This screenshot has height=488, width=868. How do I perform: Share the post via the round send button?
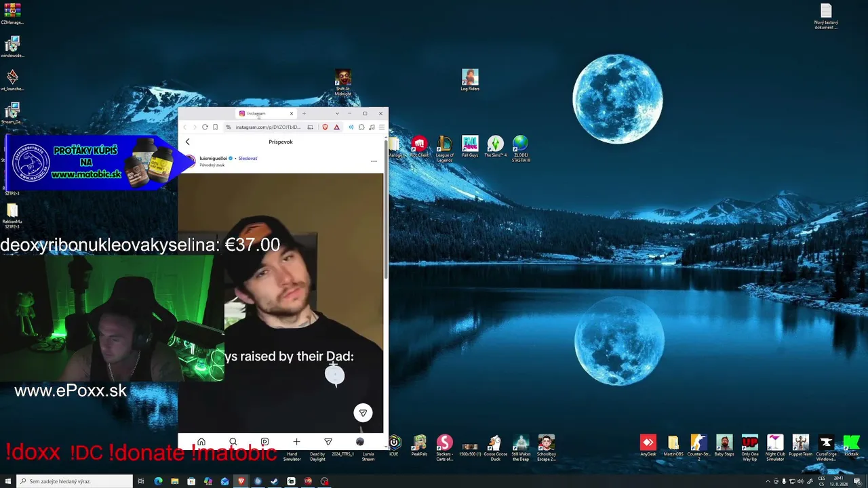(x=363, y=413)
